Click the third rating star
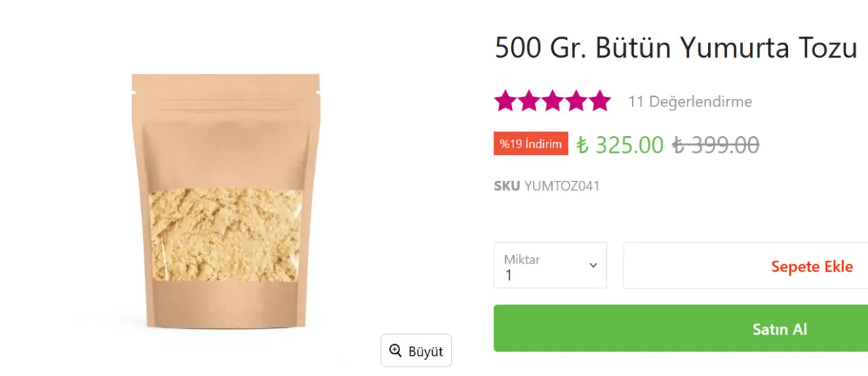 click(x=553, y=101)
